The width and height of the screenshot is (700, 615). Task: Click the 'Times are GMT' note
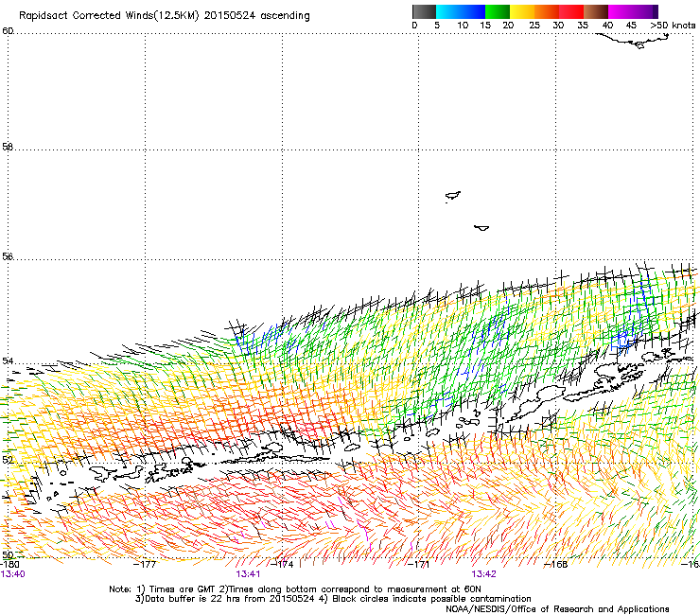(x=182, y=589)
